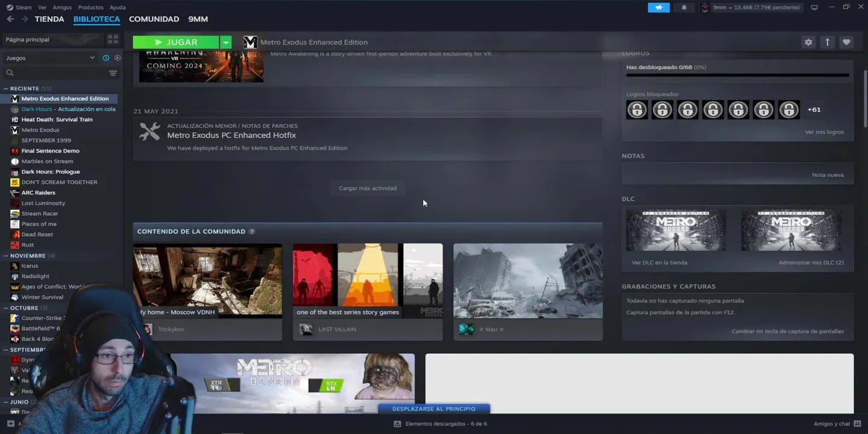The width and height of the screenshot is (868, 434).
Task: Open 'My home - Moscow VDNH' screenshot
Action: 207,281
